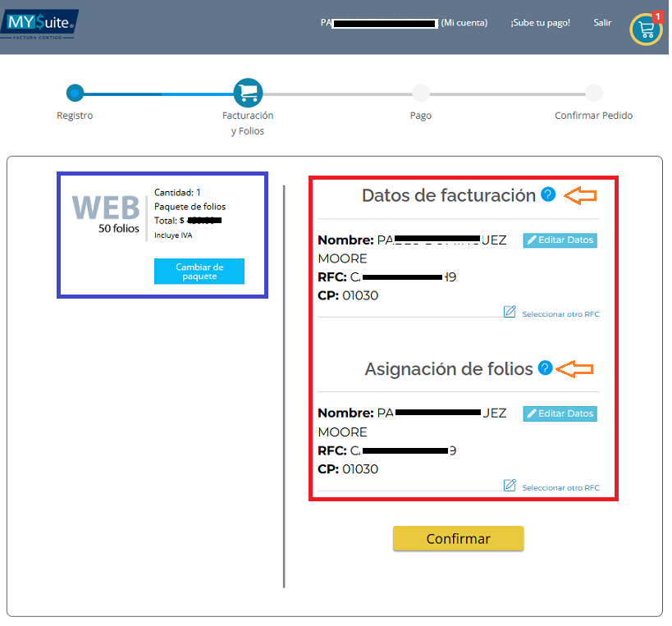Click Editar Datos in Datos de facturación

click(560, 240)
